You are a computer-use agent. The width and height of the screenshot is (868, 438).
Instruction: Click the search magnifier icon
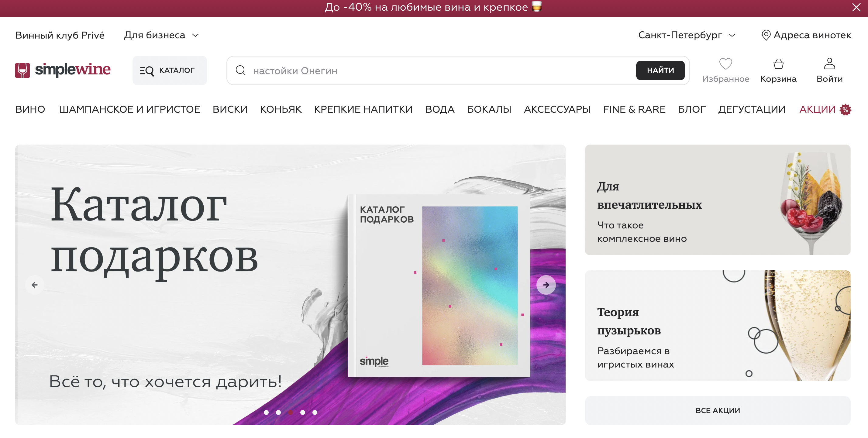(x=241, y=70)
